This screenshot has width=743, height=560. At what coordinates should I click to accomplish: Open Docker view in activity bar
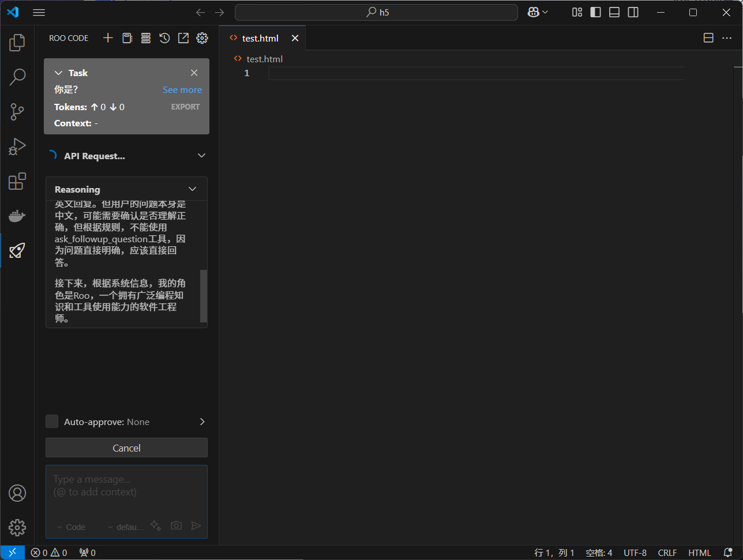coord(17,216)
